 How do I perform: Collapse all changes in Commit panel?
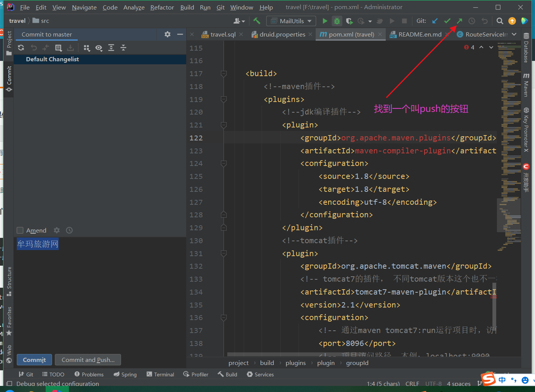coord(123,48)
